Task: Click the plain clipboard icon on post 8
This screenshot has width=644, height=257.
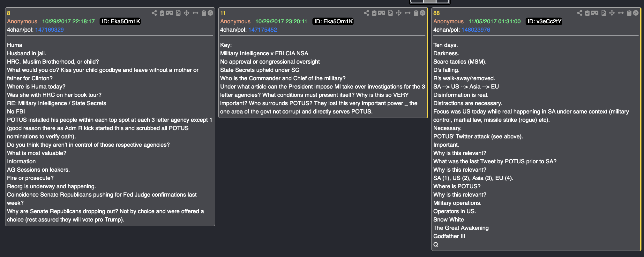Action: tap(204, 13)
